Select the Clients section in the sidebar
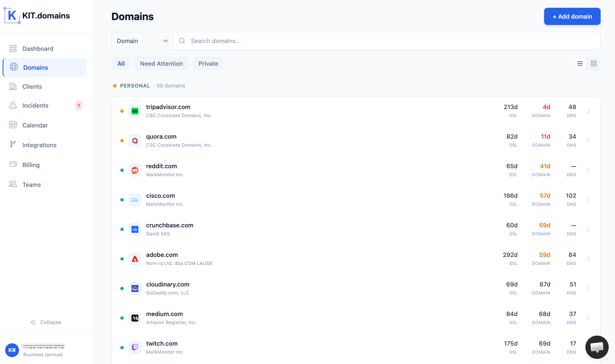Viewport: 615px width, 364px height. tap(32, 86)
